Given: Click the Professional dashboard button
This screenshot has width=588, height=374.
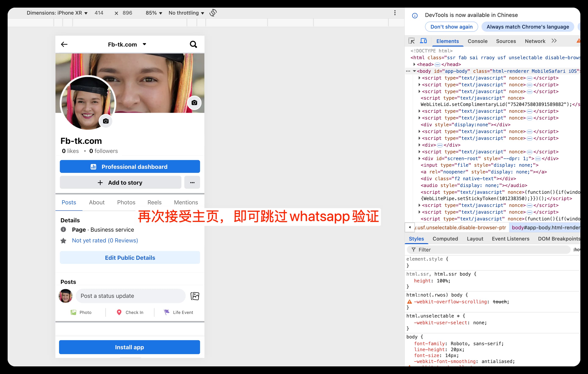Looking at the screenshot, I should pos(130,167).
